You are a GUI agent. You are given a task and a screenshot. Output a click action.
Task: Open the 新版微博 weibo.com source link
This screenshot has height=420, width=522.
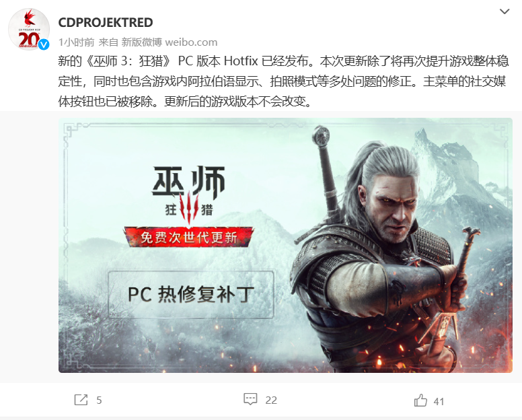[x=169, y=42]
